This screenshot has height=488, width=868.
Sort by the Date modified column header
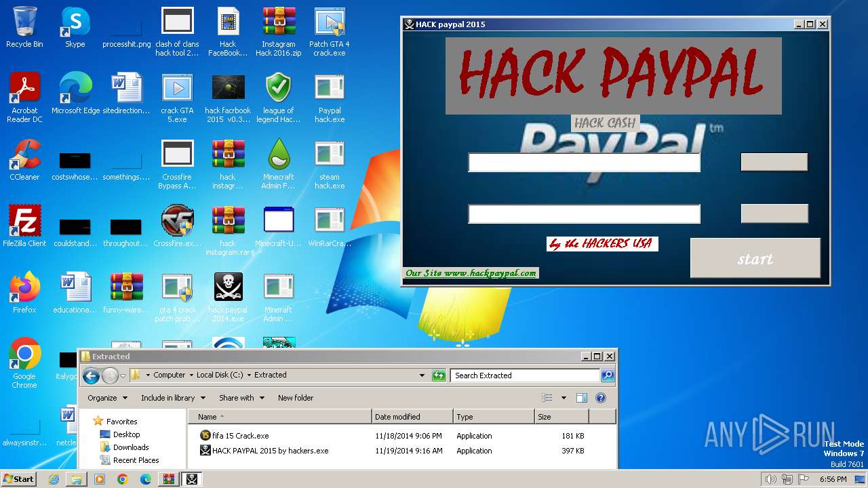(412, 417)
